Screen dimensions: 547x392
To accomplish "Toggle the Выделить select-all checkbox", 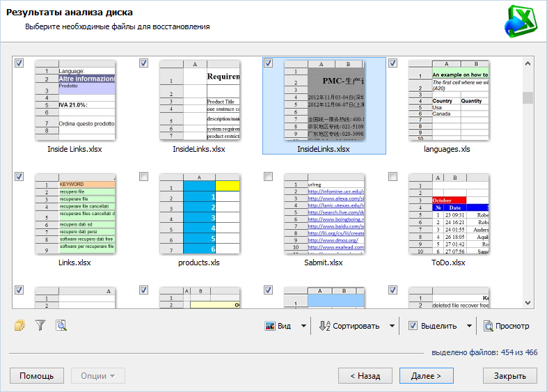I will coord(413,326).
